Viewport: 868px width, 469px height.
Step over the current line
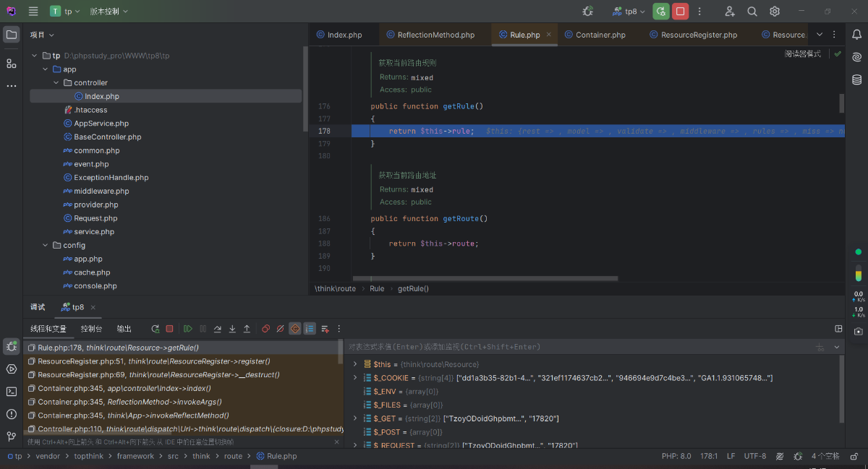[x=217, y=328]
